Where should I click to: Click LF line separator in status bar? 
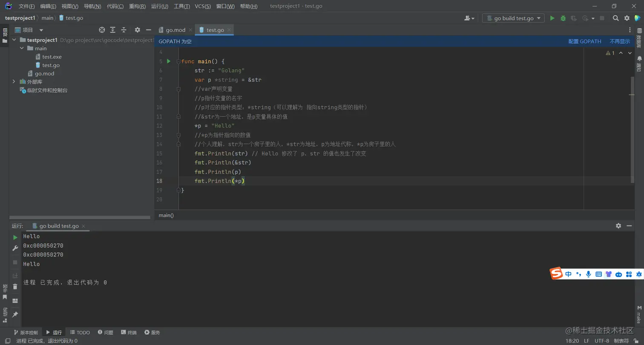[586, 341]
